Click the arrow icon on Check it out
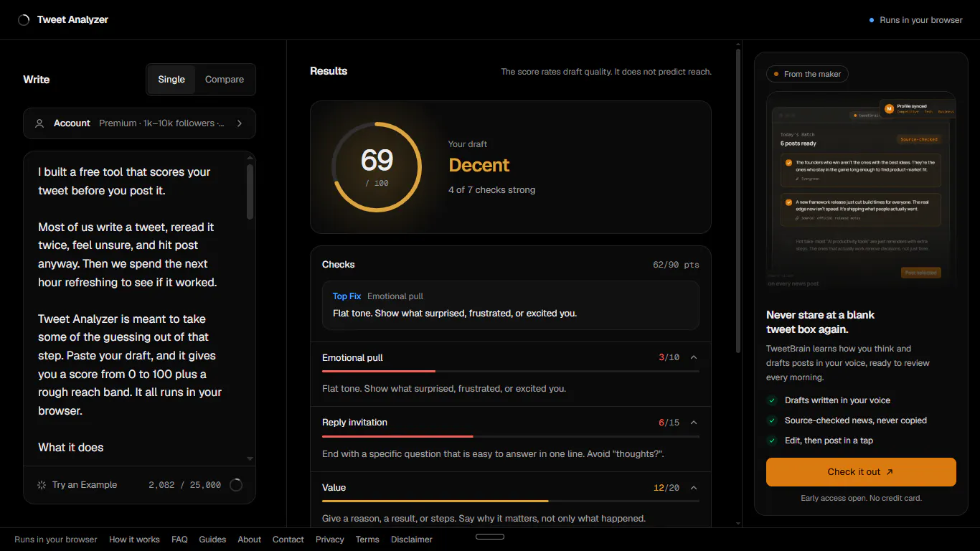The image size is (980, 551). tap(890, 472)
